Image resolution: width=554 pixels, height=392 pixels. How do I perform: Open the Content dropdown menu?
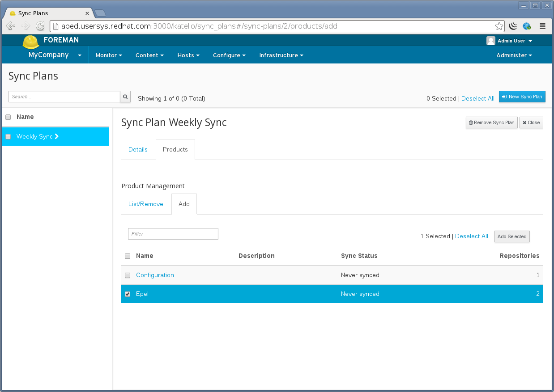click(x=149, y=55)
